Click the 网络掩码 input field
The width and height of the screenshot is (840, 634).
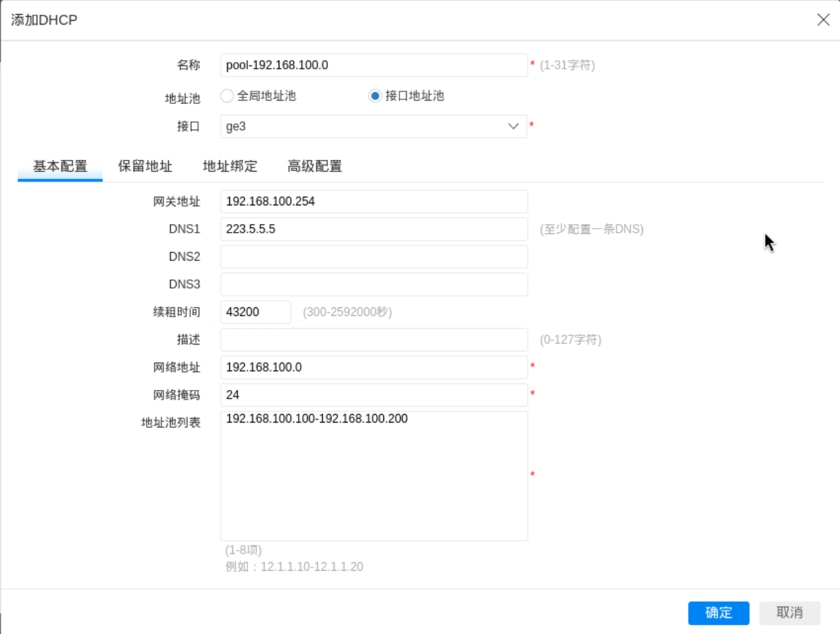[x=373, y=395]
